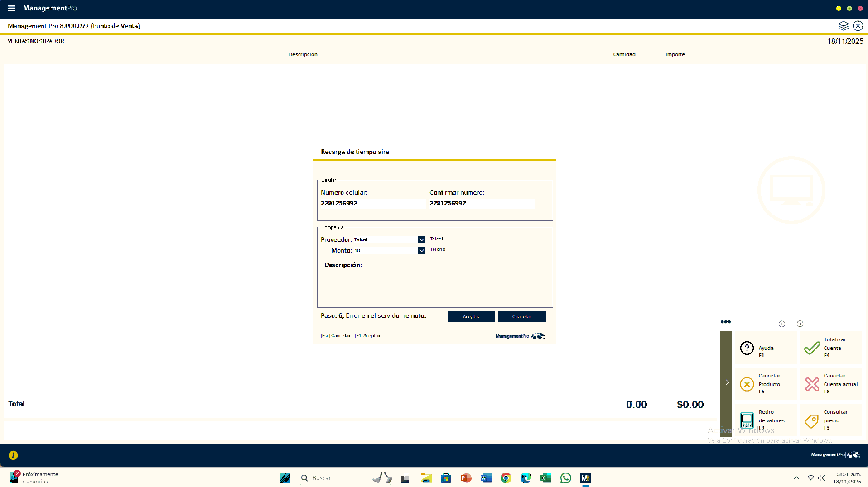Open WhatsApp from the taskbar
The image size is (868, 487).
565,478
